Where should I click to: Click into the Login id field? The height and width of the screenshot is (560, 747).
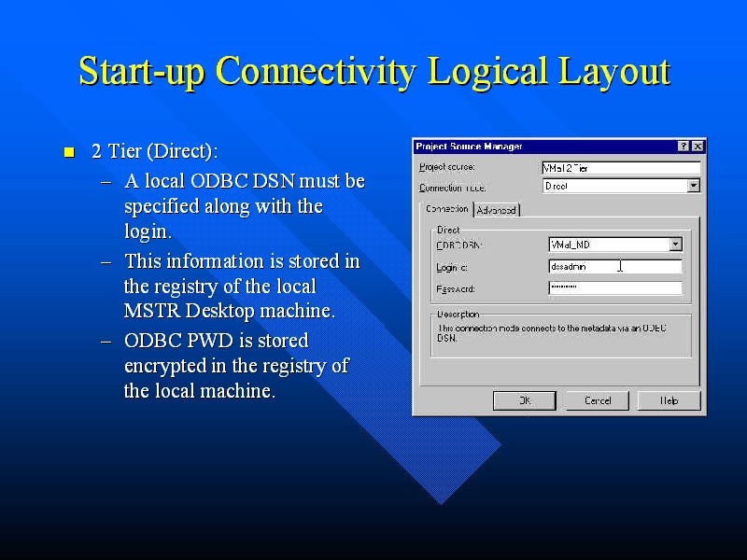614,267
